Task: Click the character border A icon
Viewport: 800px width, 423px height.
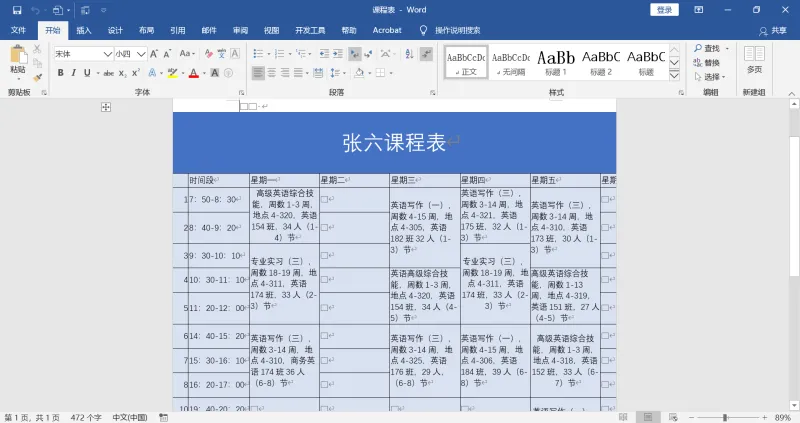Action: [235, 54]
